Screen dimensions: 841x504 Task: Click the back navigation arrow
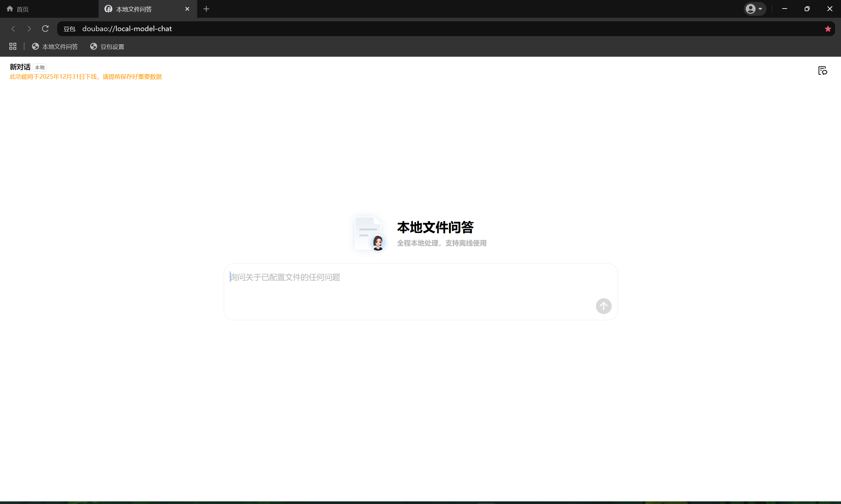13,29
